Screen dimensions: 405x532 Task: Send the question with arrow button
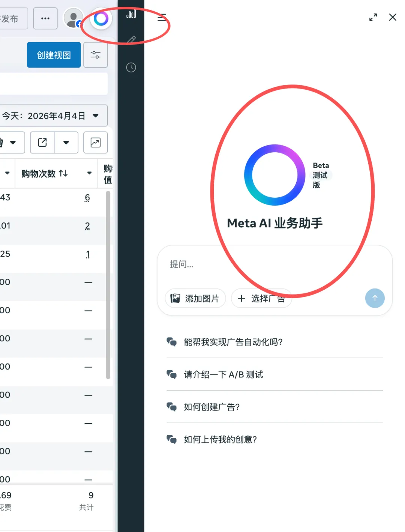point(375,298)
